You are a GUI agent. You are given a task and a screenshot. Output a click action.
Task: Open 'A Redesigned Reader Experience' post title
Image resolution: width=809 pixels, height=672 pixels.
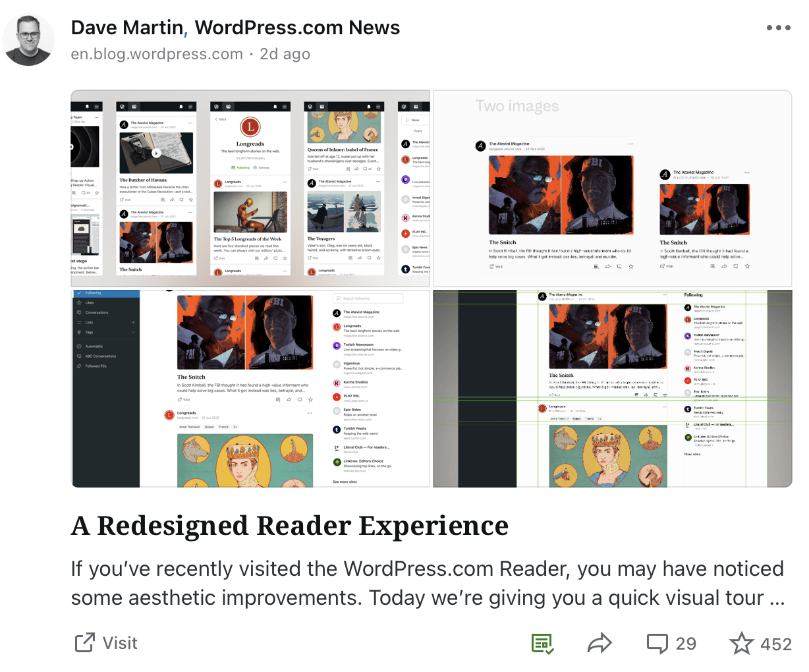[290, 526]
